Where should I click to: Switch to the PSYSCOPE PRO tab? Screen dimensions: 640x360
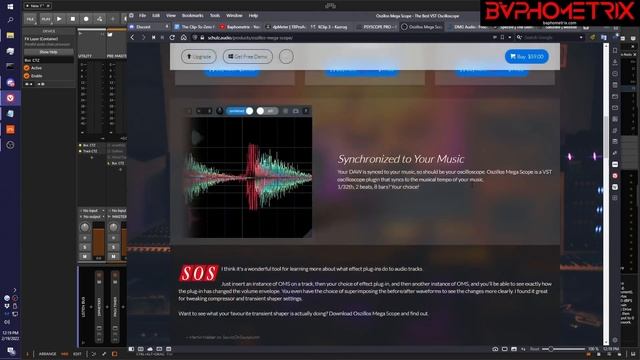pos(376,27)
